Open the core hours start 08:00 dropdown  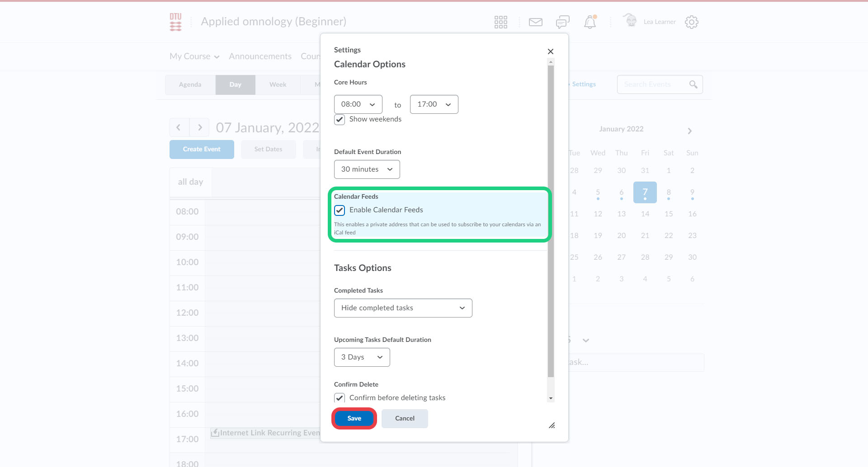click(358, 104)
